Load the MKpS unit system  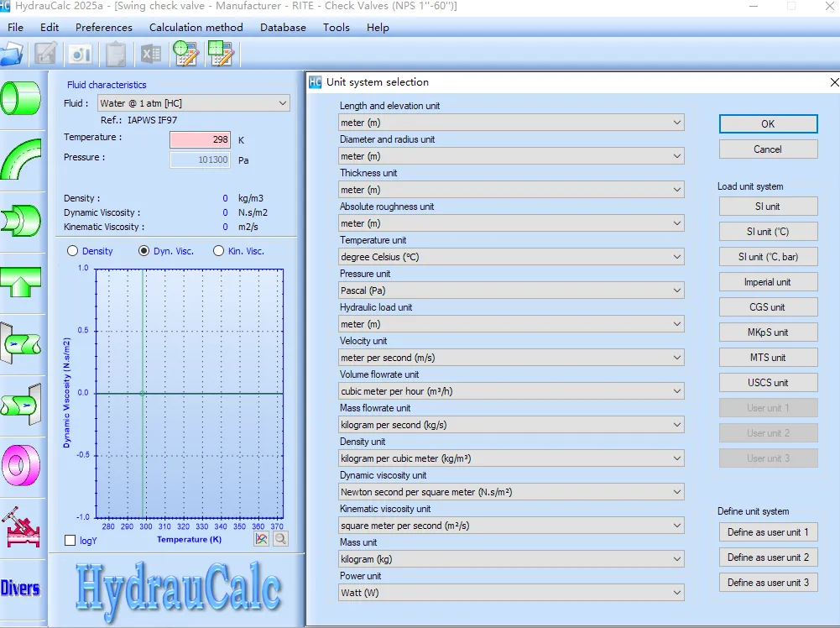pyautogui.click(x=768, y=332)
